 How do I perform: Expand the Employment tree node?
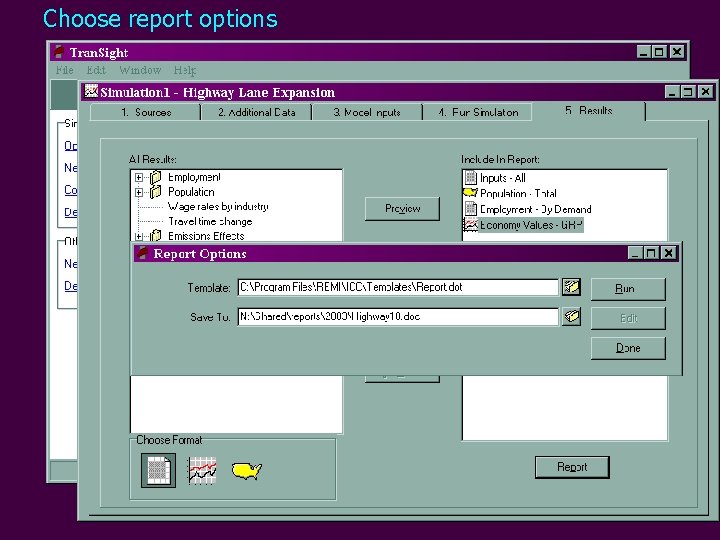click(139, 177)
